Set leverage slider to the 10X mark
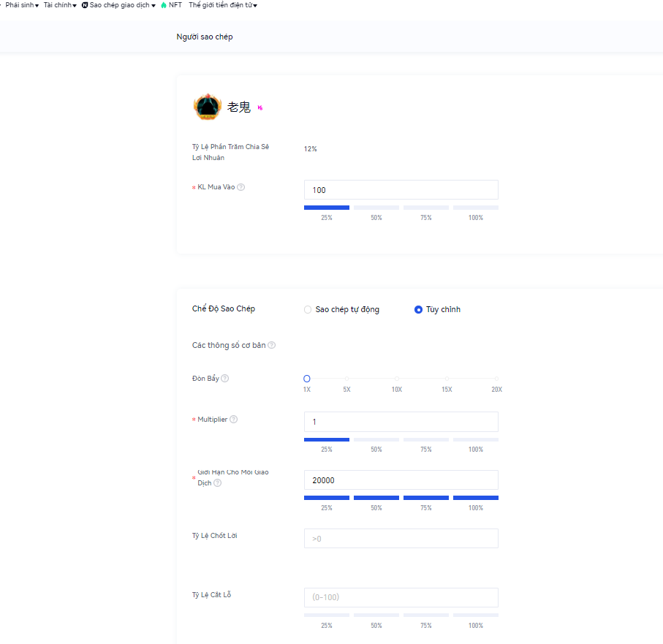The height and width of the screenshot is (644, 663). [397, 379]
